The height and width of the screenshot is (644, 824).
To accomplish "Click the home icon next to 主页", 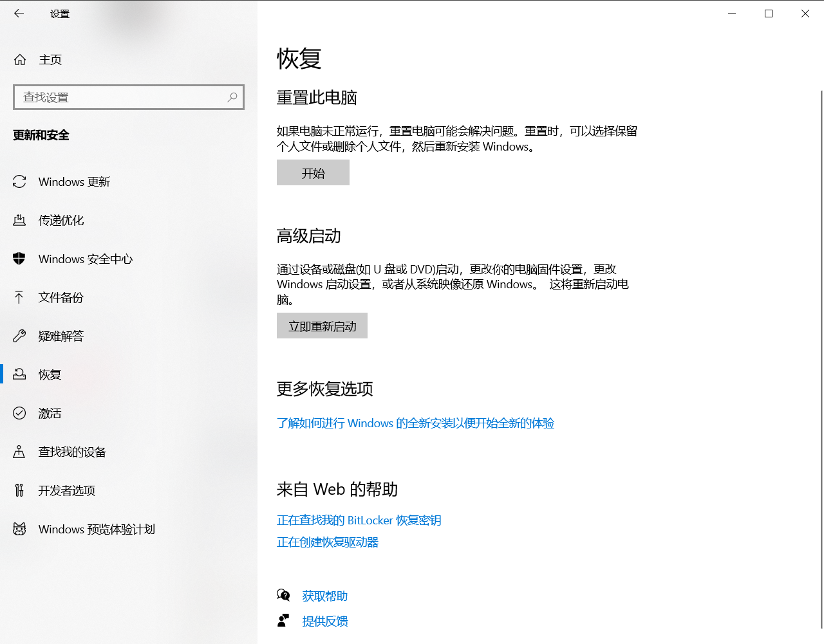I will pos(20,60).
